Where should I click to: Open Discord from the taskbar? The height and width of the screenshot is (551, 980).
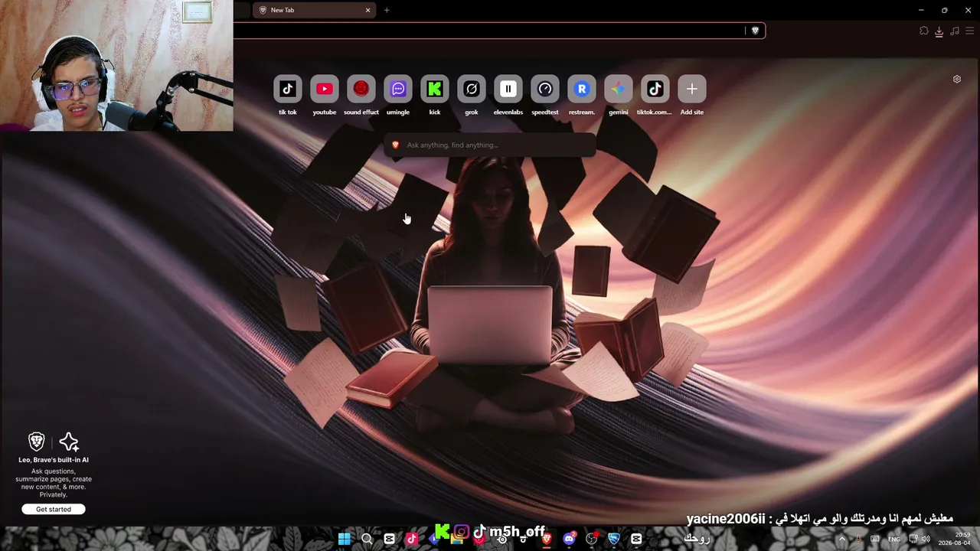(569, 539)
